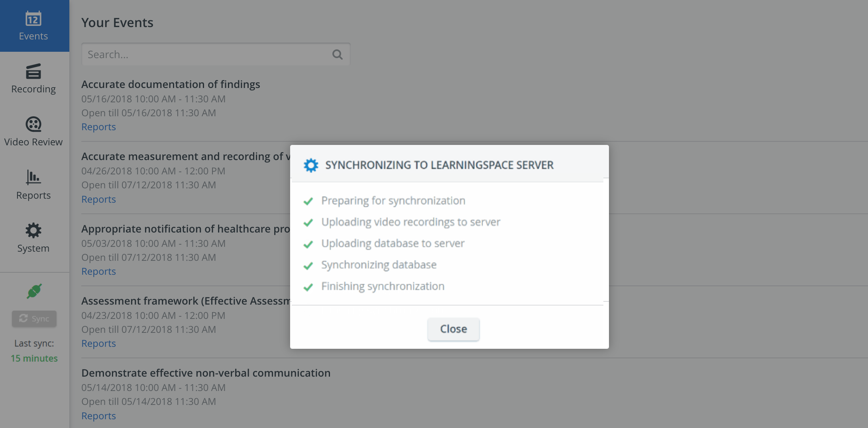Open the Events calendar icon
The height and width of the screenshot is (428, 868).
point(33,19)
